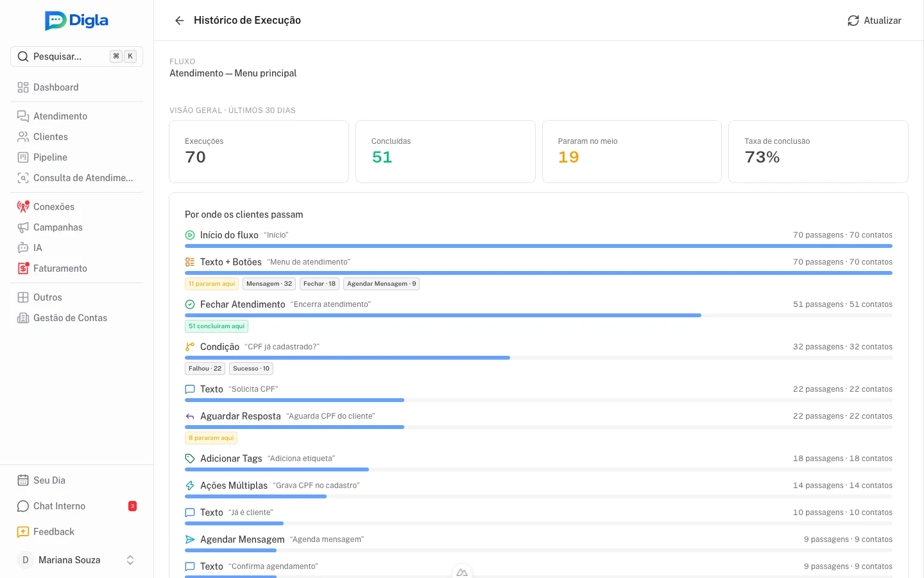Click the back arrow beside Histórico de Execução
924x578 pixels.
tap(180, 21)
